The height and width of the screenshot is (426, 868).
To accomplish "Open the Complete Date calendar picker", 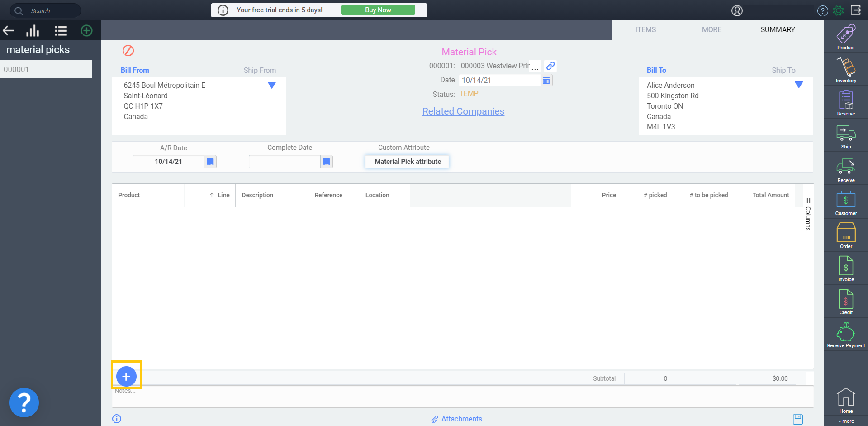I will coord(327,162).
